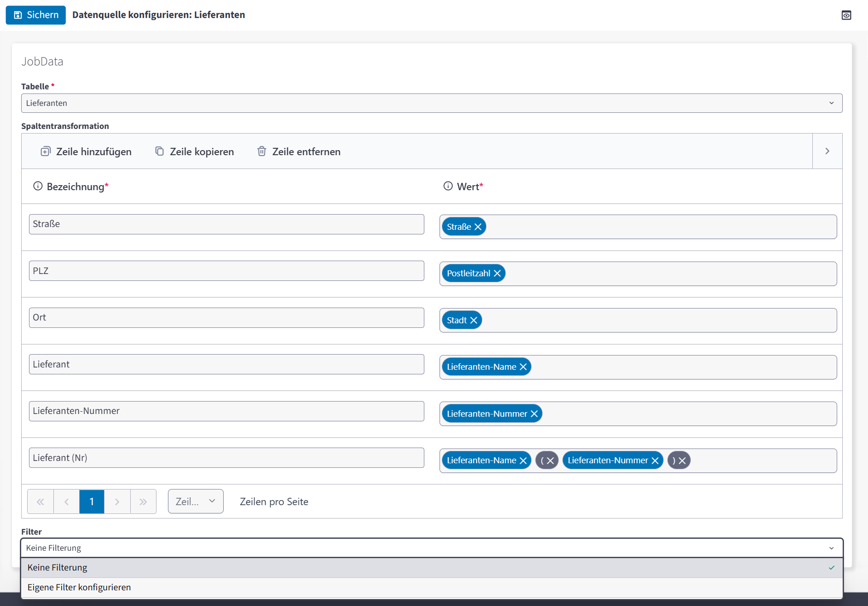This screenshot has width=868, height=606.
Task: Click the info icon next to Wert
Action: click(x=448, y=186)
